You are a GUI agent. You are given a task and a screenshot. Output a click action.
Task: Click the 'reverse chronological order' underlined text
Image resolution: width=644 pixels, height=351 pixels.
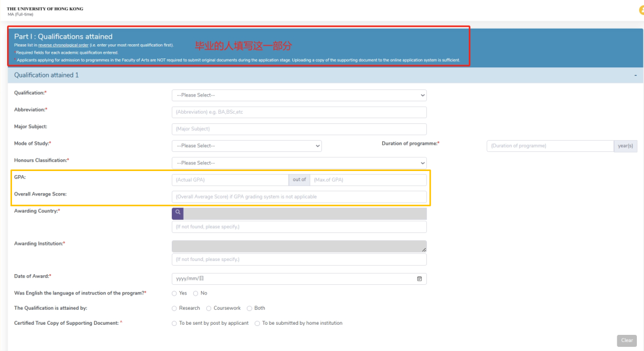(x=63, y=45)
